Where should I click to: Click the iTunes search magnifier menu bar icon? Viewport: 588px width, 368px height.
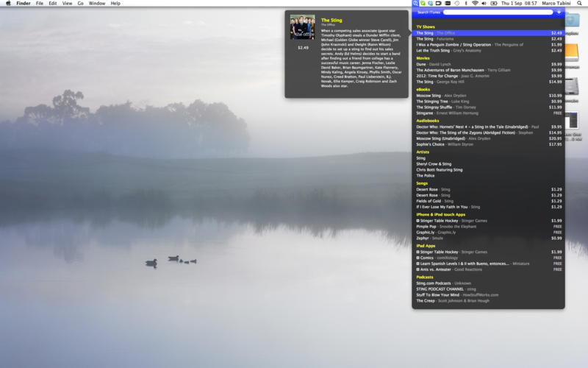click(416, 4)
